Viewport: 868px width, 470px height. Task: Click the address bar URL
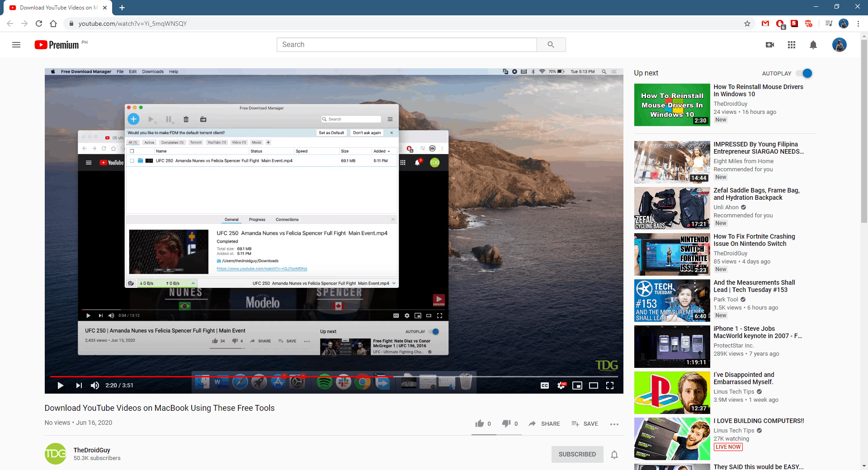coord(132,23)
